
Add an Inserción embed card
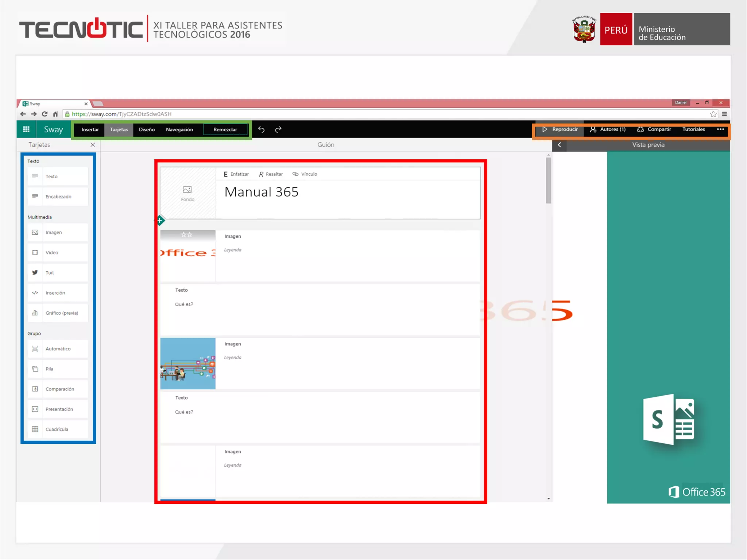(58, 293)
